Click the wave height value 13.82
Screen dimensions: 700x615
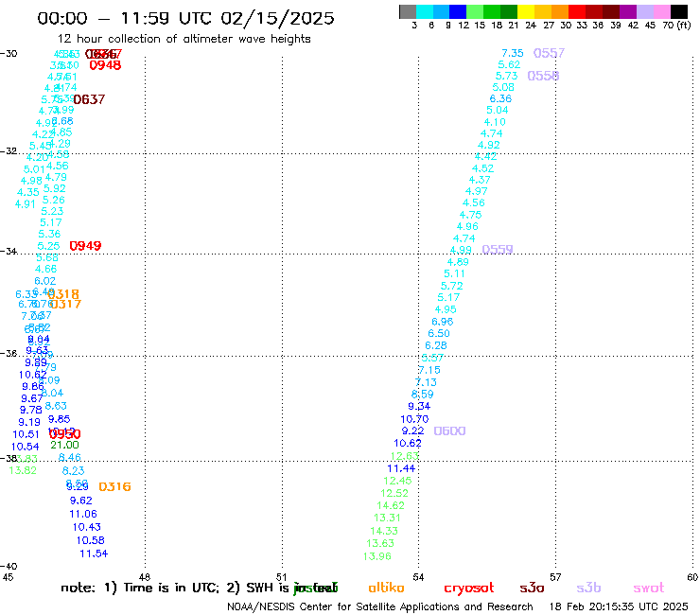pos(23,470)
